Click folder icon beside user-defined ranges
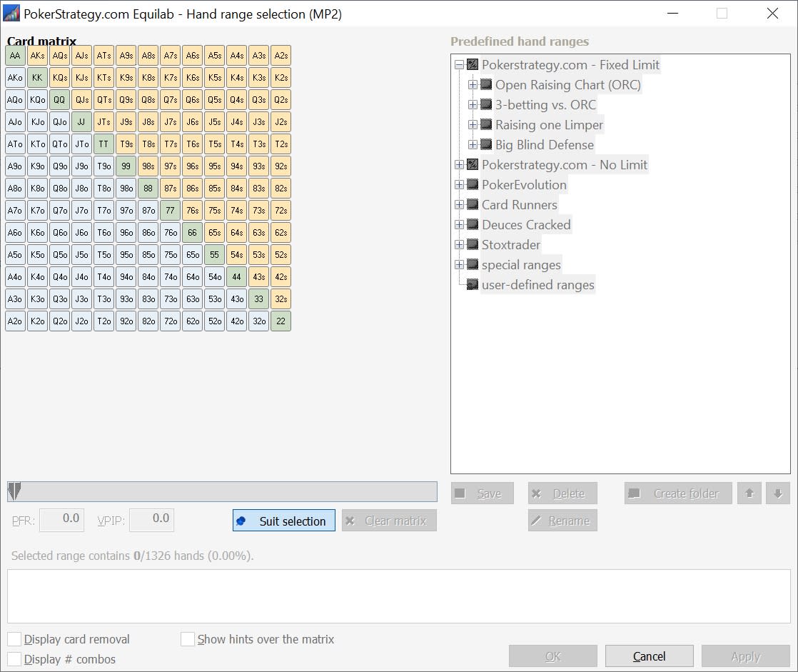 (473, 284)
